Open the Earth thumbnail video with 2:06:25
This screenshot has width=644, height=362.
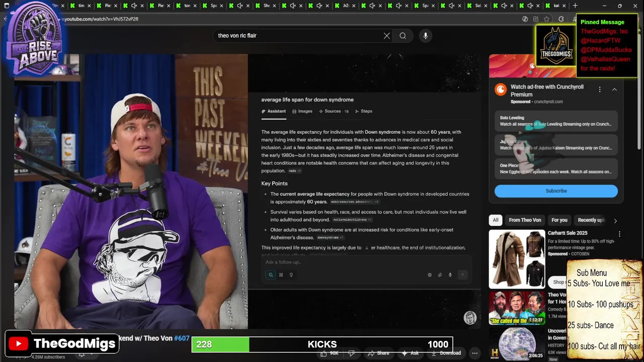[517, 344]
